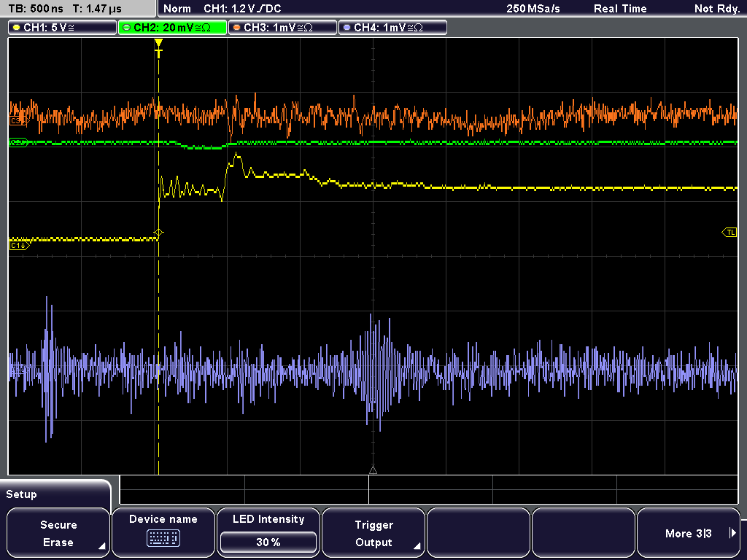This screenshot has width=747, height=560.
Task: Click the Setup menu title
Action: pyautogui.click(x=21, y=494)
